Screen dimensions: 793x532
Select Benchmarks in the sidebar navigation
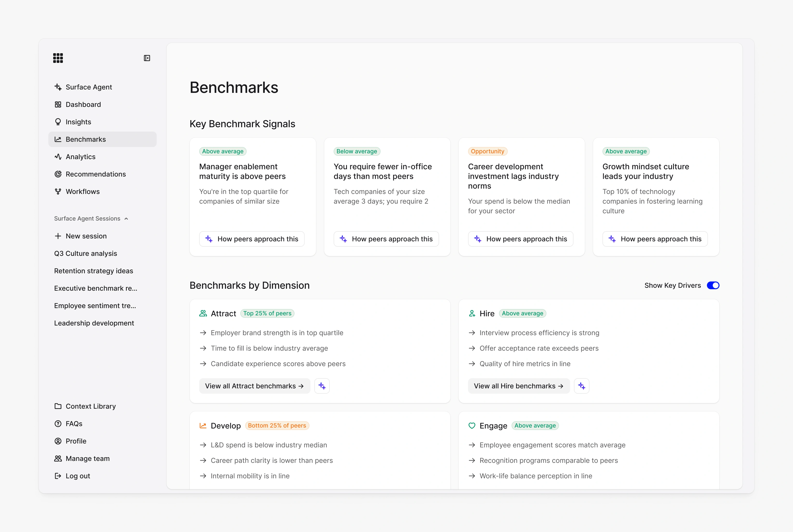[x=103, y=140]
